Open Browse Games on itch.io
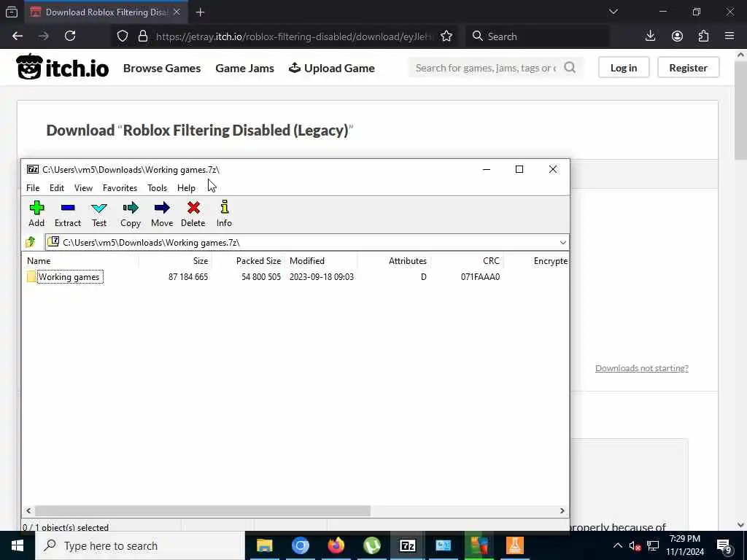This screenshot has width=747, height=560. pos(162,68)
